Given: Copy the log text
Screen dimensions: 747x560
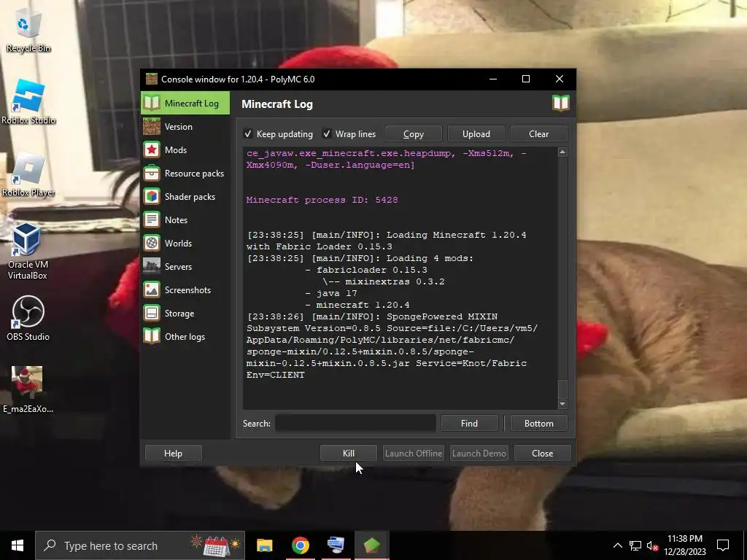Looking at the screenshot, I should pos(414,134).
